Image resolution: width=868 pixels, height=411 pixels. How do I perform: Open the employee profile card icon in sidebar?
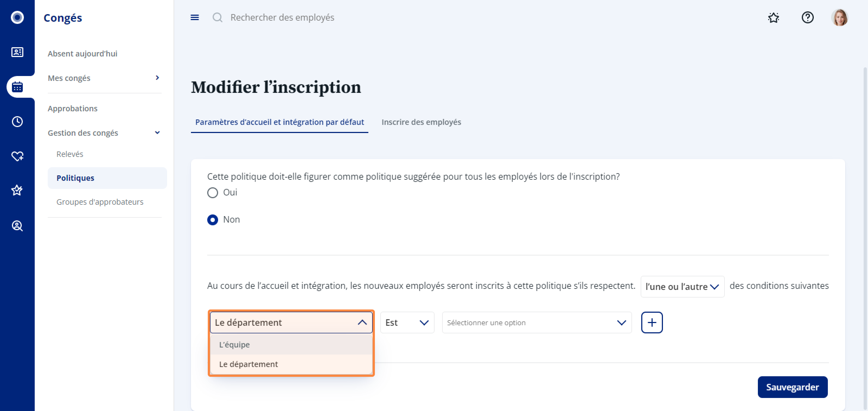pos(17,52)
